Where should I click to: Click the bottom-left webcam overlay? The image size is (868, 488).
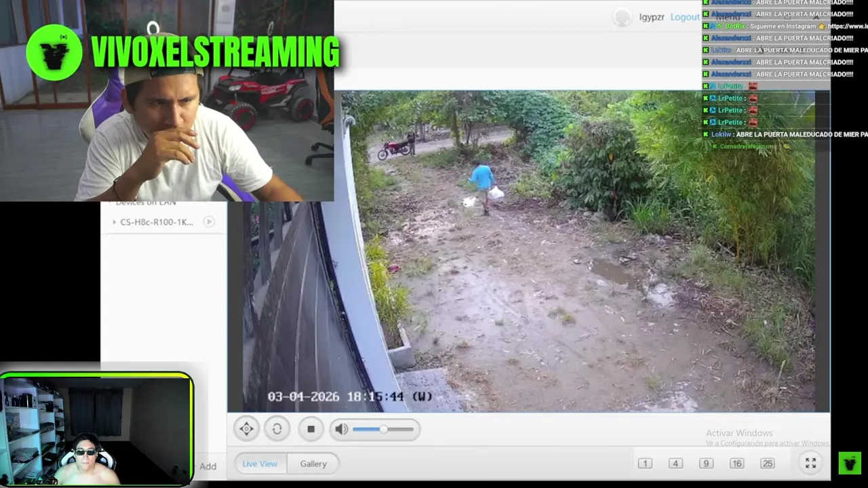(97, 429)
